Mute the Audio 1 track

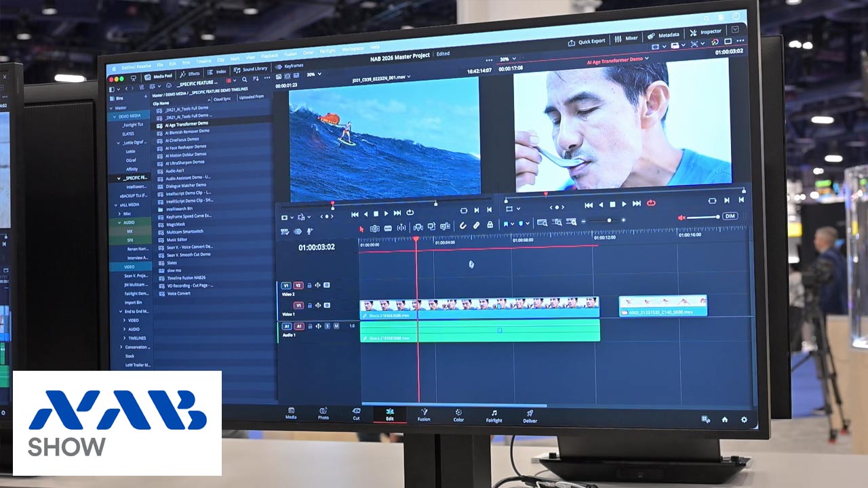click(x=336, y=326)
